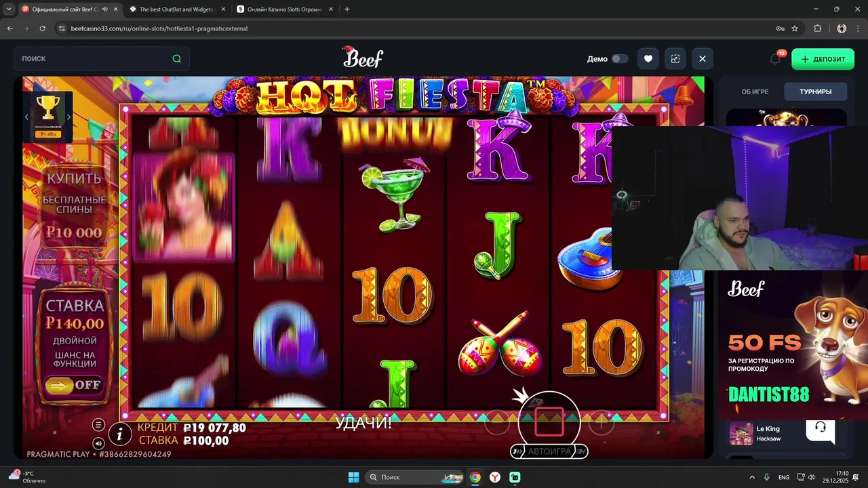This screenshot has width=868, height=488.
Task: Open notifications bell with 13 badge
Action: pyautogui.click(x=776, y=59)
